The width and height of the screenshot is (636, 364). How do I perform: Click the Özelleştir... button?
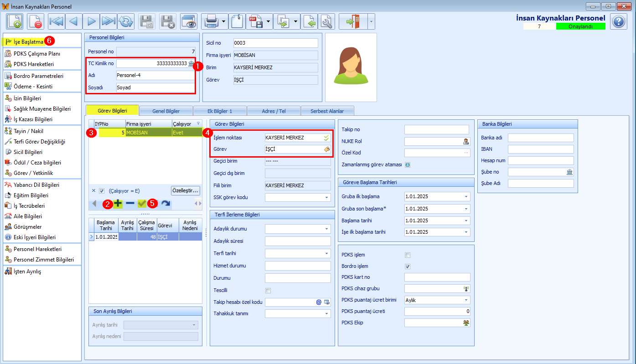tap(186, 190)
